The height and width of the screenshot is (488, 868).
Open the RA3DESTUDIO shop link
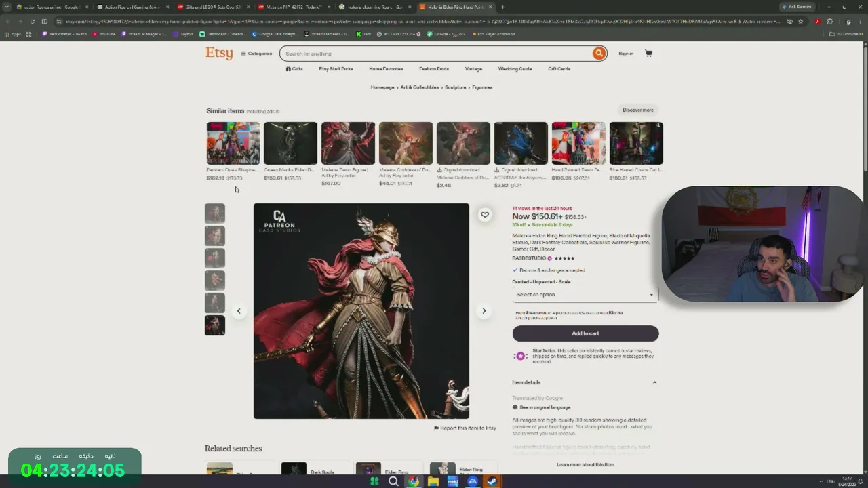(529, 258)
